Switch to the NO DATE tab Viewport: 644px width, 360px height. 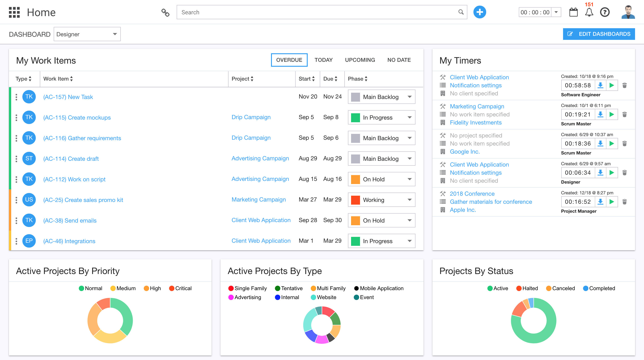pyautogui.click(x=399, y=60)
